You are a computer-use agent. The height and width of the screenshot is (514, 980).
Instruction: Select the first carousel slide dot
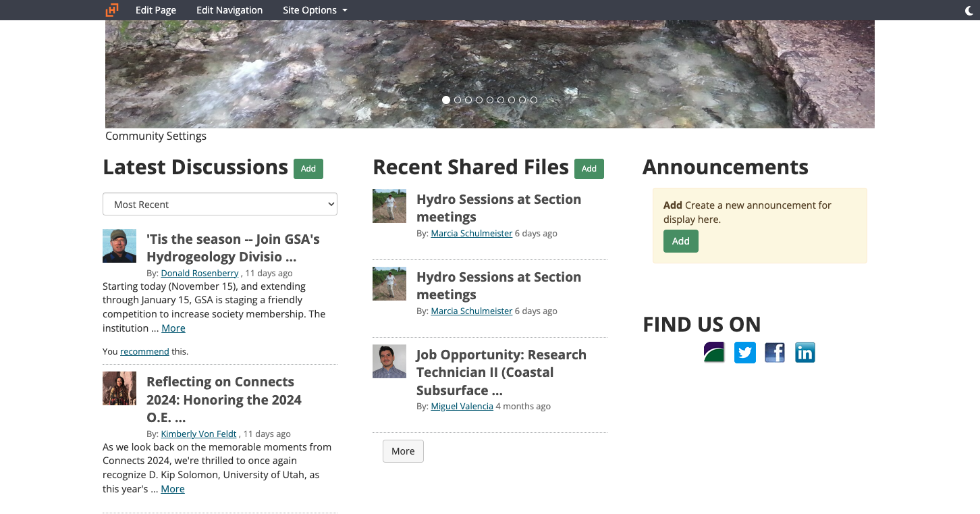446,100
